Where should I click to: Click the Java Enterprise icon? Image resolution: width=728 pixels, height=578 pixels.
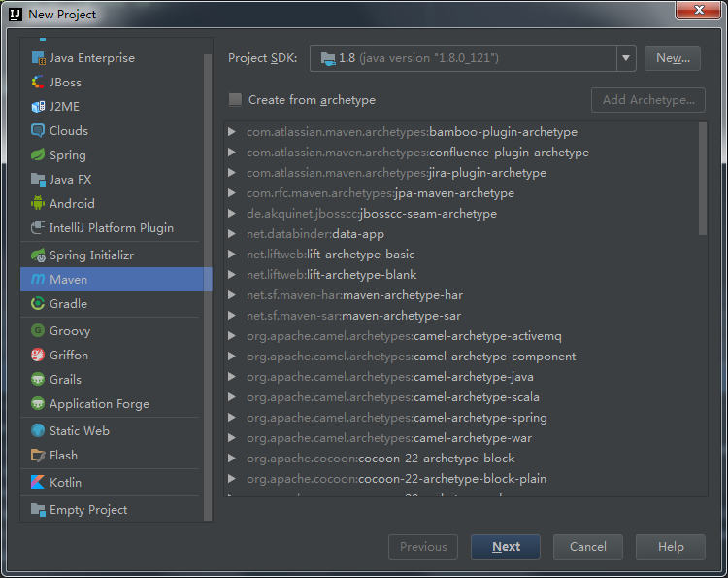point(38,58)
